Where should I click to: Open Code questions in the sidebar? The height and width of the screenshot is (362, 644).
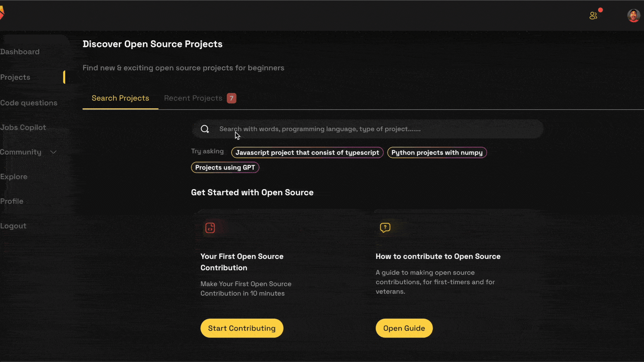point(29,103)
